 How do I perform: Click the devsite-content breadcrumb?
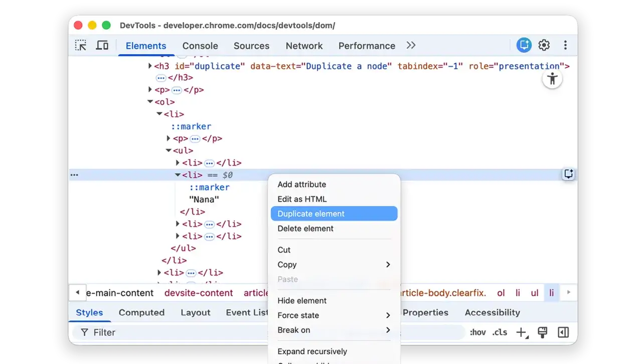[x=199, y=293]
